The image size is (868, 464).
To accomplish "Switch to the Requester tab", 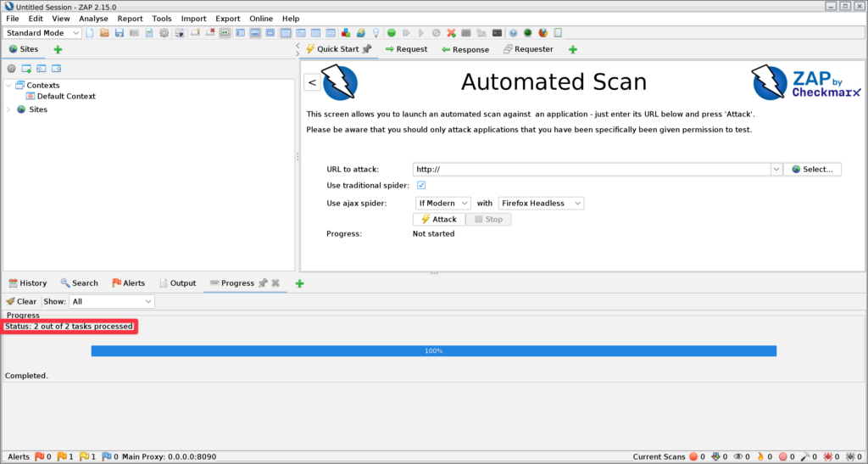I will coord(528,49).
